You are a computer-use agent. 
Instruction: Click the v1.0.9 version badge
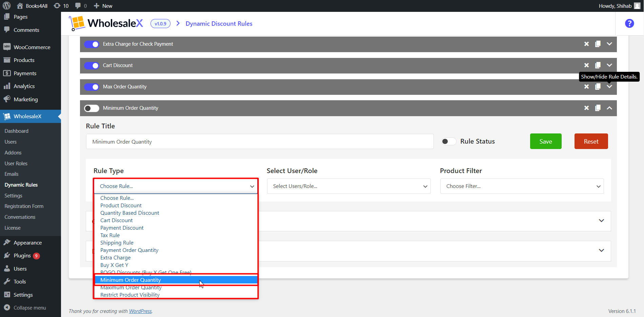click(x=160, y=23)
